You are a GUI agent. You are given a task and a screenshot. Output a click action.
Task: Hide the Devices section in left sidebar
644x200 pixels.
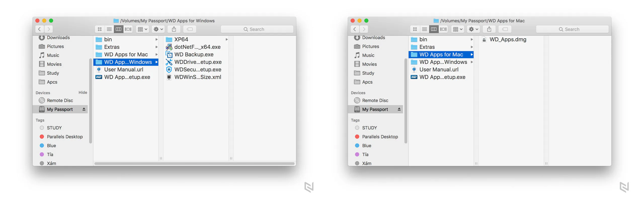tap(82, 92)
